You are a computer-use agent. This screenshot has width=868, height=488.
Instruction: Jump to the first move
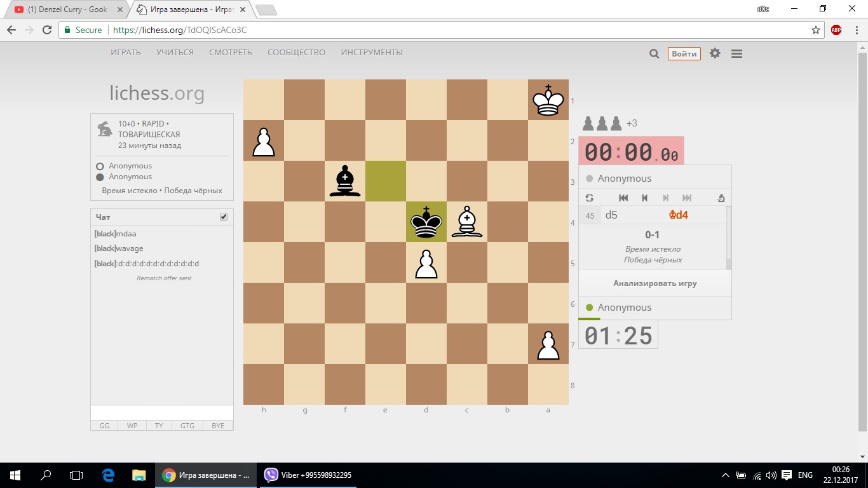coord(623,198)
